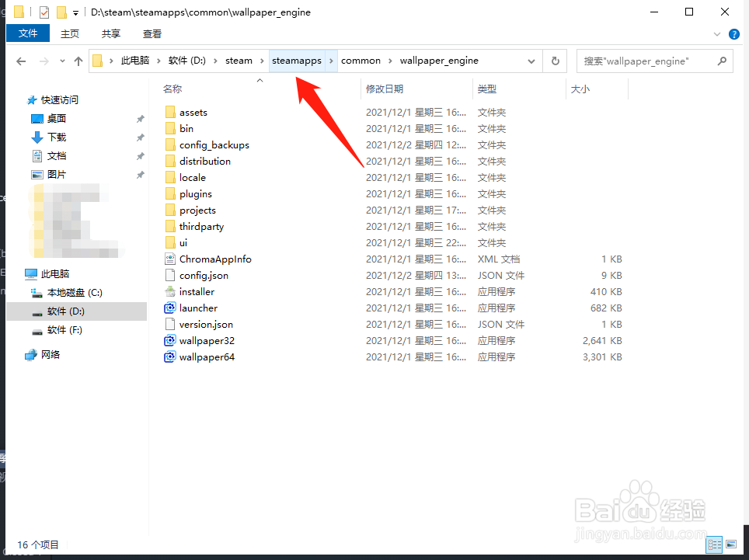
Task: Open the 查看 ribbon tab
Action: coord(152,34)
